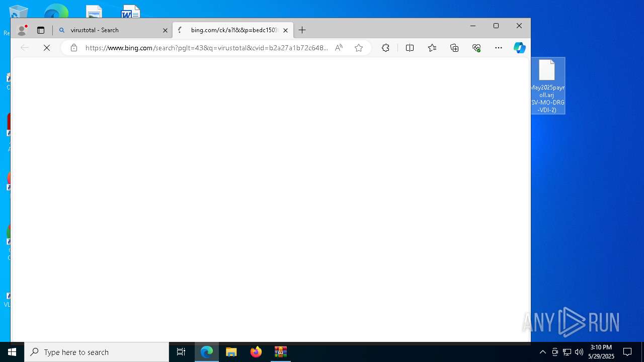Open the Extensions puzzle icon

pos(385,48)
